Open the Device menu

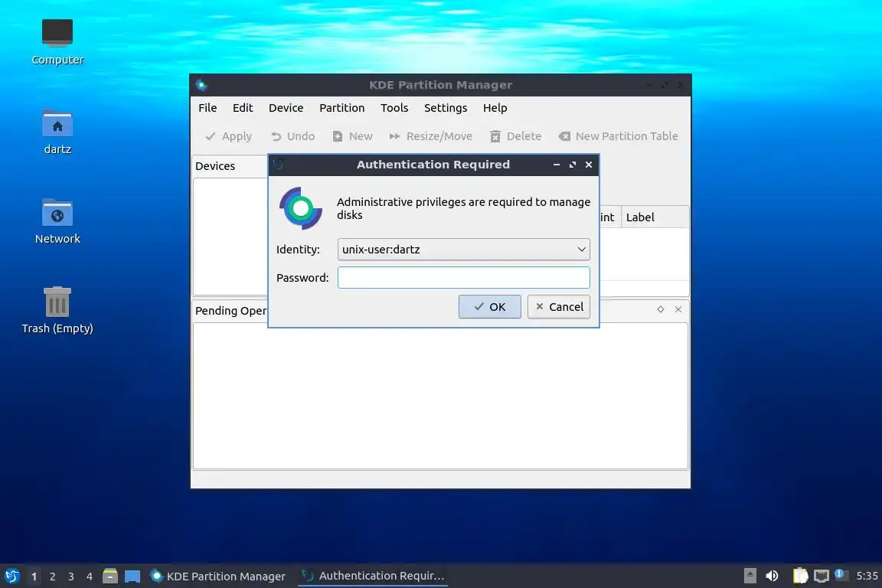click(x=286, y=107)
